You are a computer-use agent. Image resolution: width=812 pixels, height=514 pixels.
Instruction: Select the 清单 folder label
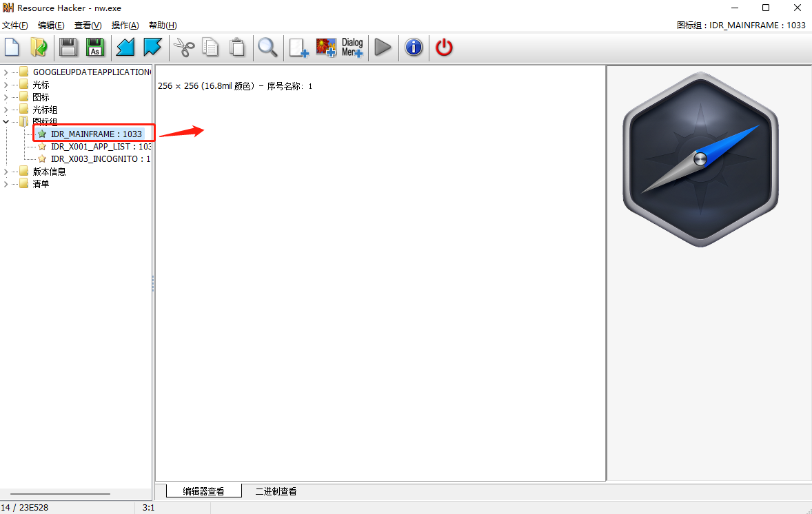click(41, 184)
